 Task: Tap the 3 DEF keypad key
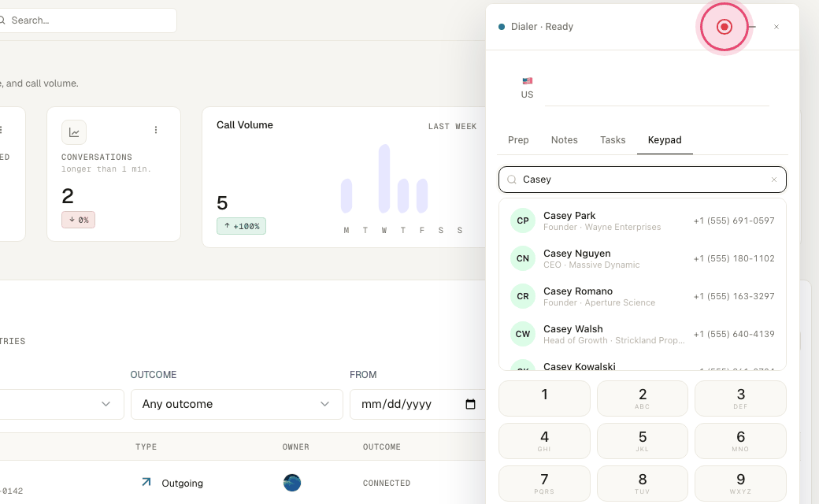click(741, 398)
